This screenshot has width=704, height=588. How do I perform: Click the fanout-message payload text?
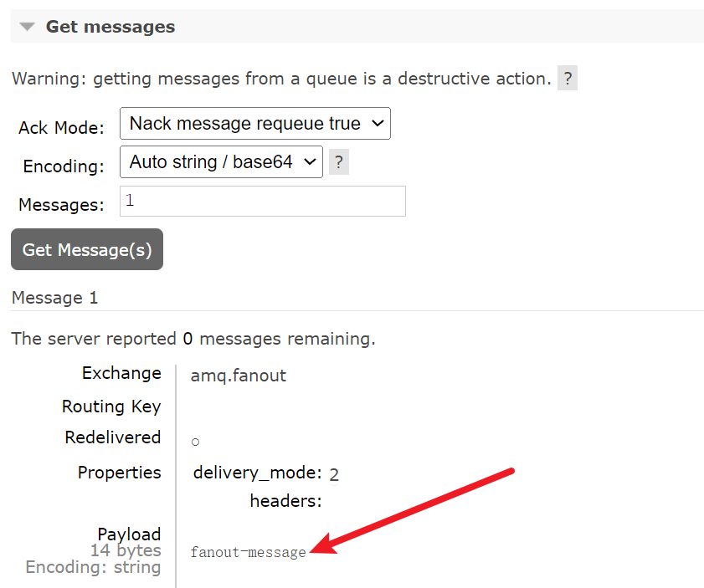tap(248, 552)
